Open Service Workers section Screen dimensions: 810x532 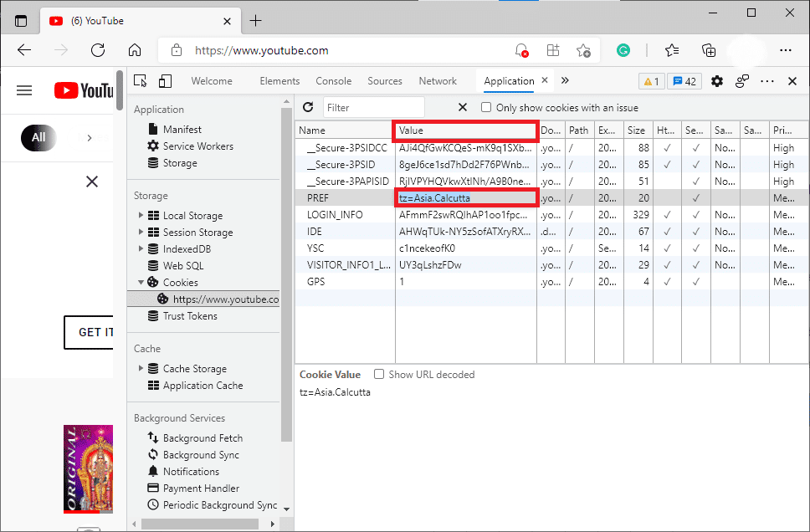pyautogui.click(x=197, y=146)
